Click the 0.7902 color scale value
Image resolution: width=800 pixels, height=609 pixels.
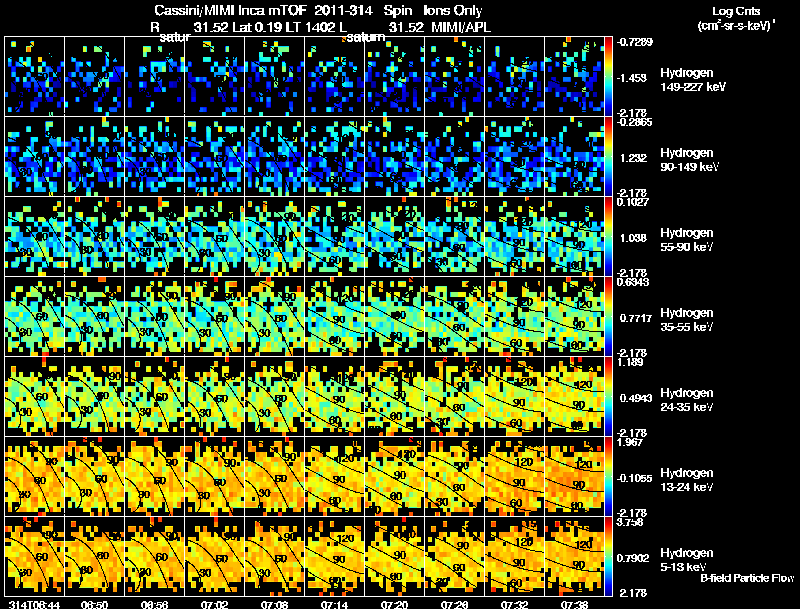tap(633, 559)
